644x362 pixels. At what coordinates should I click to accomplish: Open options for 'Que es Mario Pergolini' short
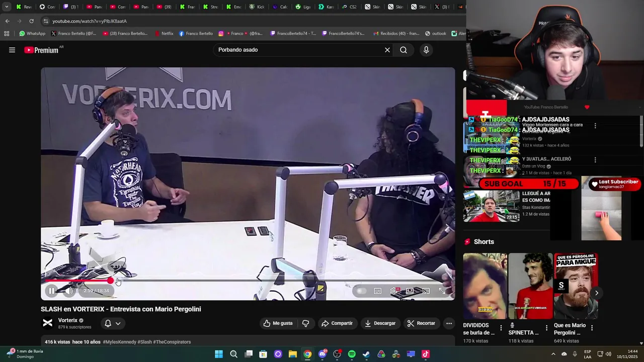pyautogui.click(x=592, y=328)
